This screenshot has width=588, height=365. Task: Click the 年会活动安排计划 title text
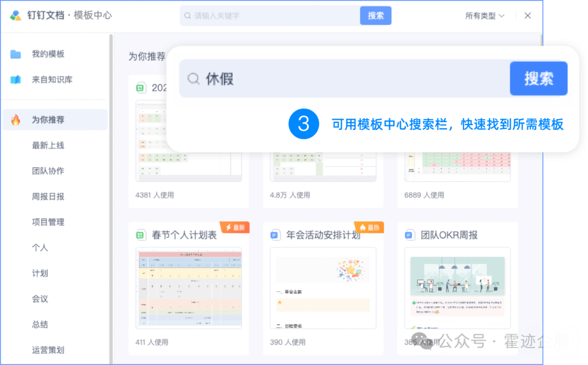[323, 235]
